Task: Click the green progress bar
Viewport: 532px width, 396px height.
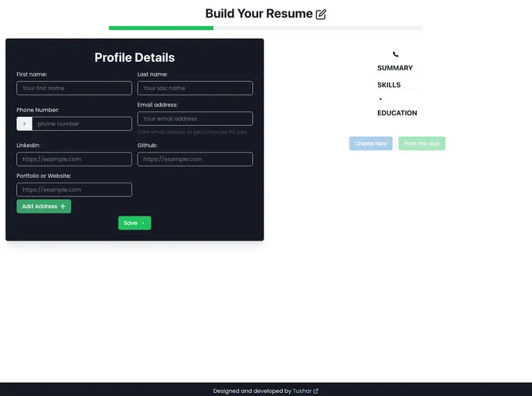Action: coord(161,28)
